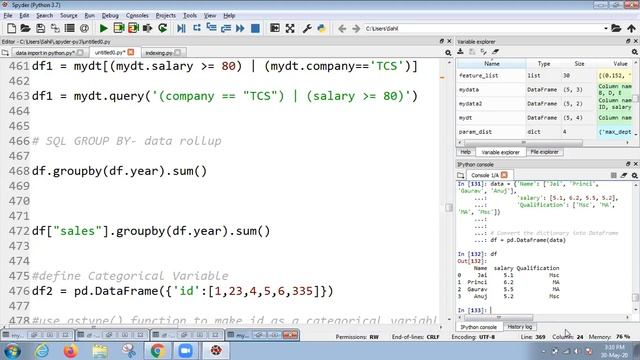Change to parent directory up arrow

click(631, 28)
